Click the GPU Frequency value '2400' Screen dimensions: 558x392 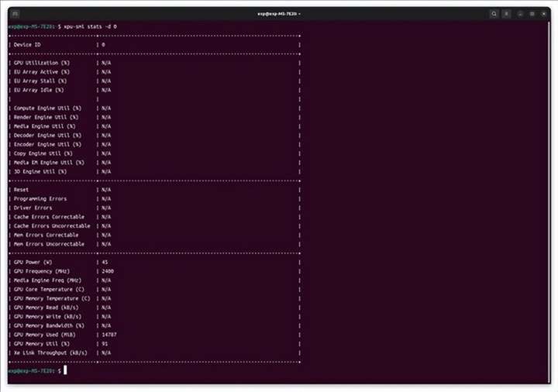click(108, 271)
